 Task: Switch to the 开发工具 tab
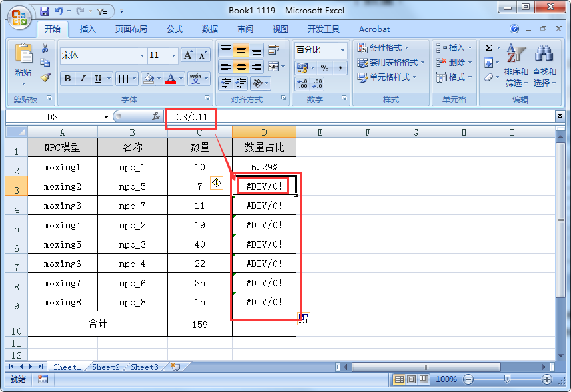pyautogui.click(x=323, y=29)
